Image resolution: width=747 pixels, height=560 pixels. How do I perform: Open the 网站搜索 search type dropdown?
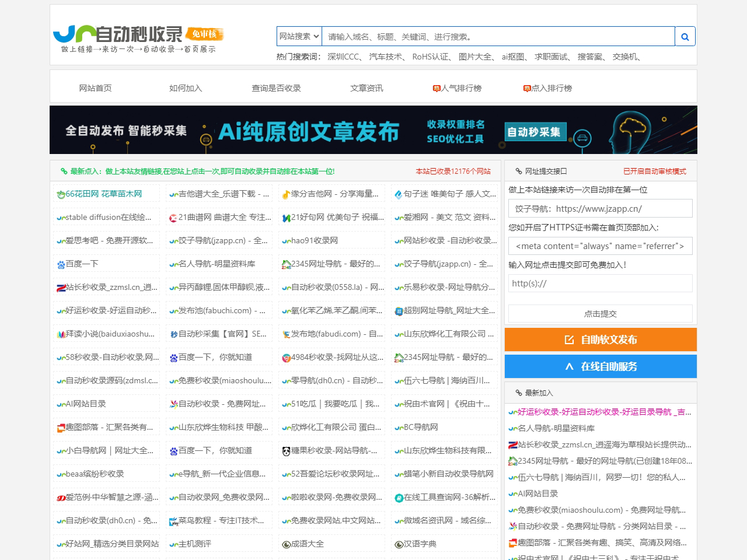tap(299, 36)
